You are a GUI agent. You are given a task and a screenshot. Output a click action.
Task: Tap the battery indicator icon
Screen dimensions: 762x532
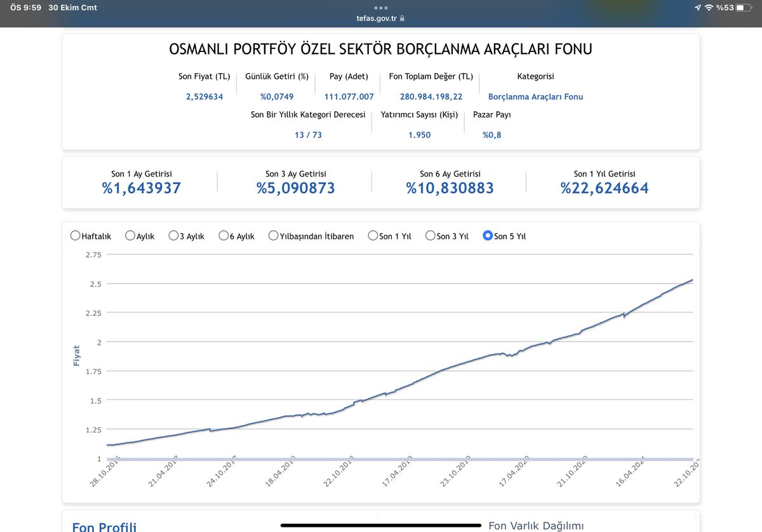tap(744, 8)
